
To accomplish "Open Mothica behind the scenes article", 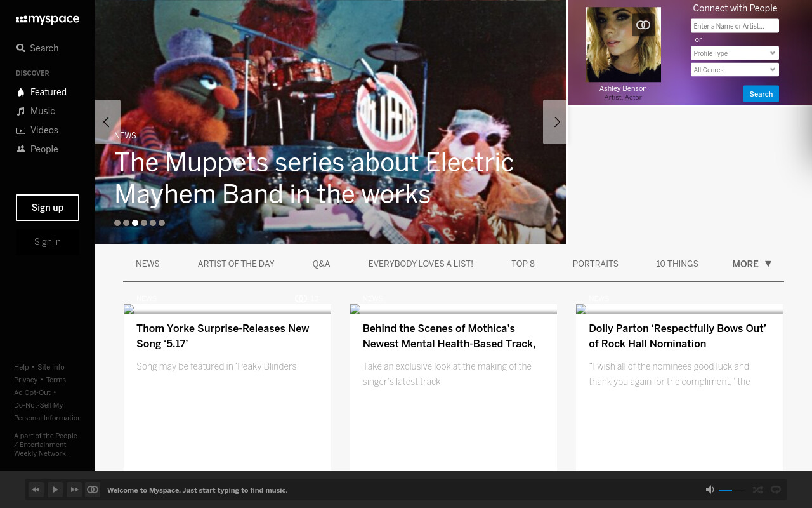I will point(449,336).
